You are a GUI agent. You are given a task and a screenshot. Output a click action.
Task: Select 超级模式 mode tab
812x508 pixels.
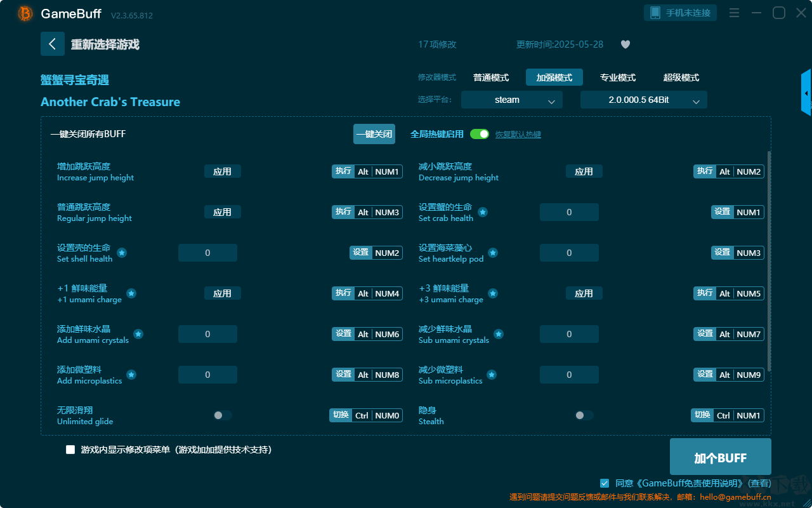click(x=681, y=77)
